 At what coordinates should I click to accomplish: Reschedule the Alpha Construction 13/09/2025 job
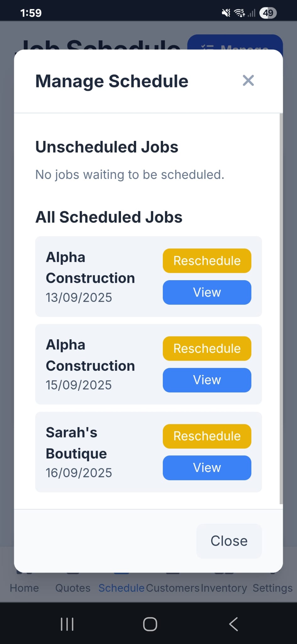pos(207,261)
